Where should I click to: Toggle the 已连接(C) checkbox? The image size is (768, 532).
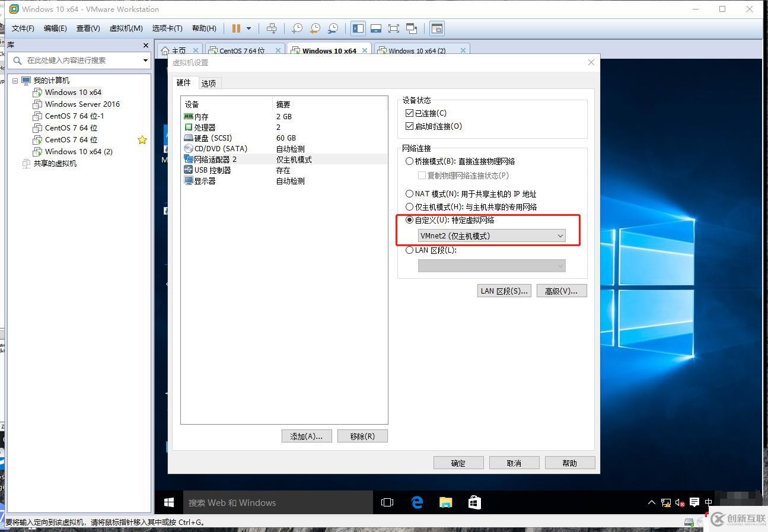tap(409, 113)
